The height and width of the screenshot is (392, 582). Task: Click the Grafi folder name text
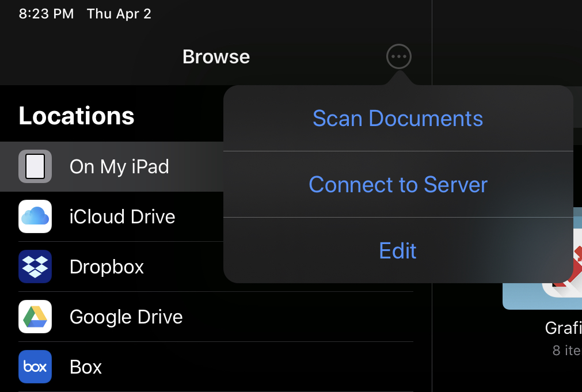click(563, 328)
